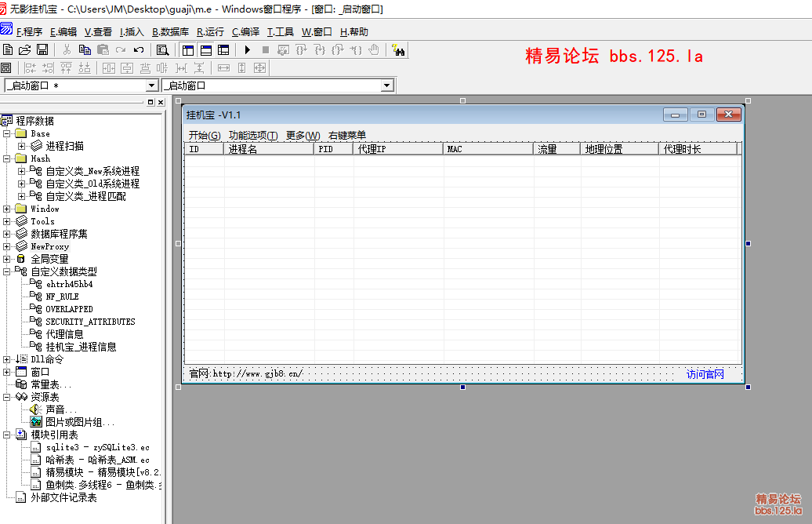
Task: Collapse the 自定义数据类型 node
Action: [7, 271]
